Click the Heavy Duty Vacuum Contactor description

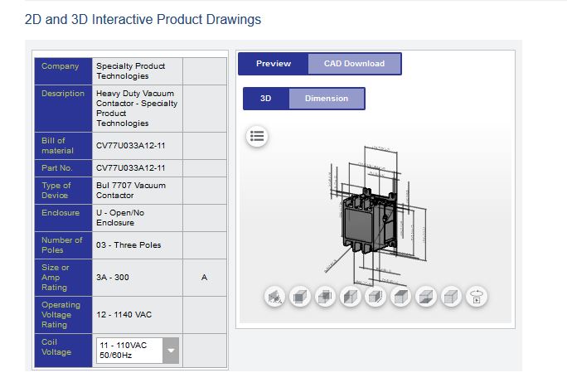pos(138,109)
